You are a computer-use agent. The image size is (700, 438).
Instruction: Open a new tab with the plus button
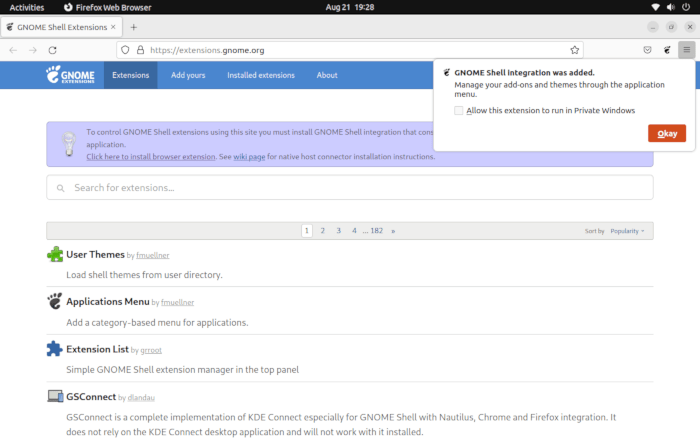(x=133, y=27)
